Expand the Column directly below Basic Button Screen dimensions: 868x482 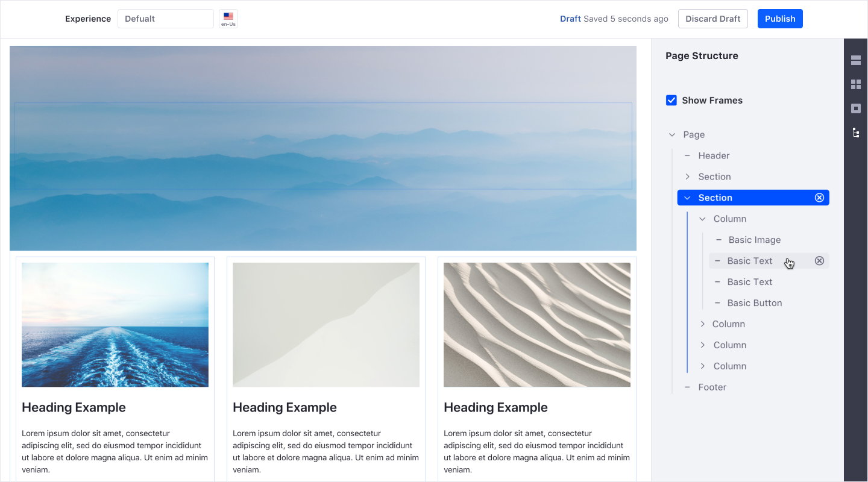pos(702,324)
